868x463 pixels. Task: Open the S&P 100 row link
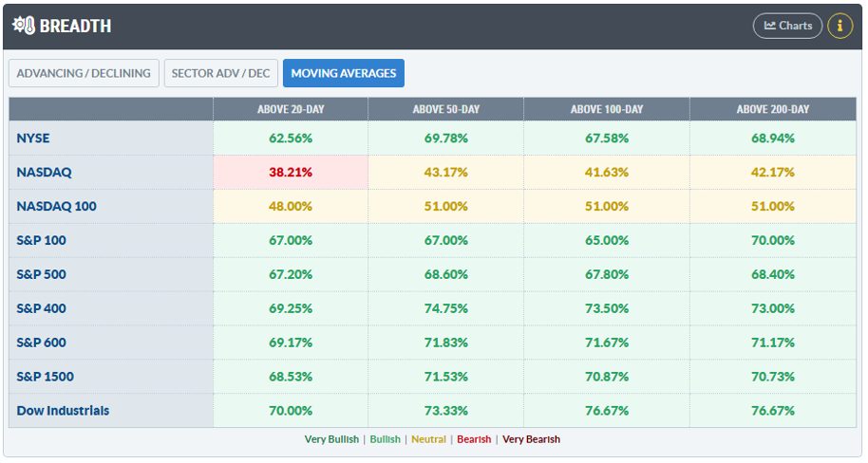[42, 241]
